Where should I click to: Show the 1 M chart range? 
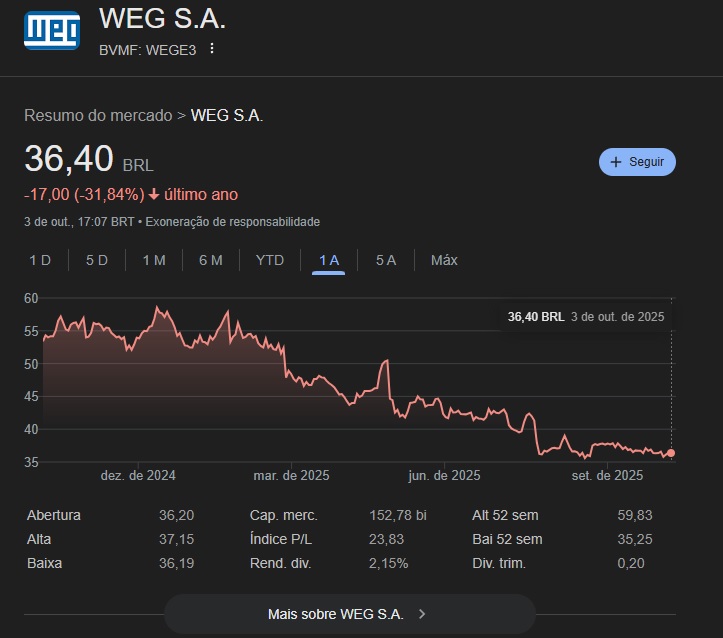154,260
